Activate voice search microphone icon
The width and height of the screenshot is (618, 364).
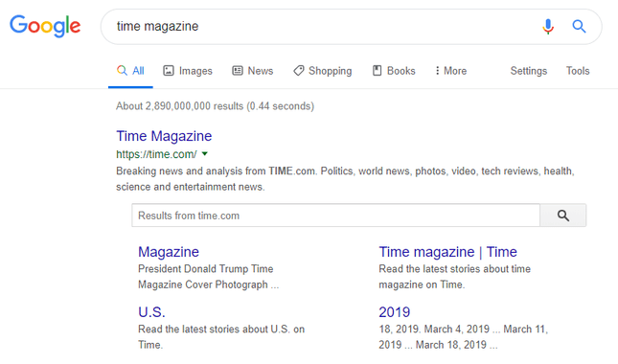click(x=548, y=27)
